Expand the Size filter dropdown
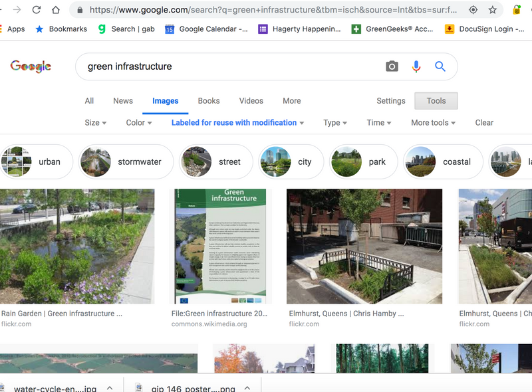This screenshot has width=532, height=392. (x=96, y=123)
